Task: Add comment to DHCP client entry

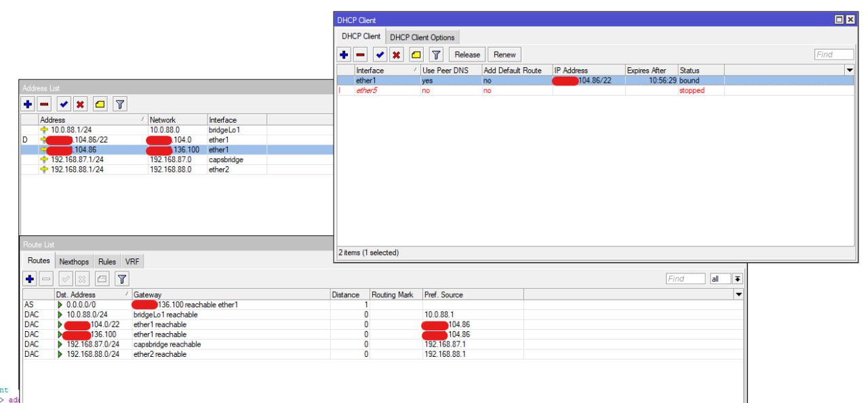Action: (416, 55)
